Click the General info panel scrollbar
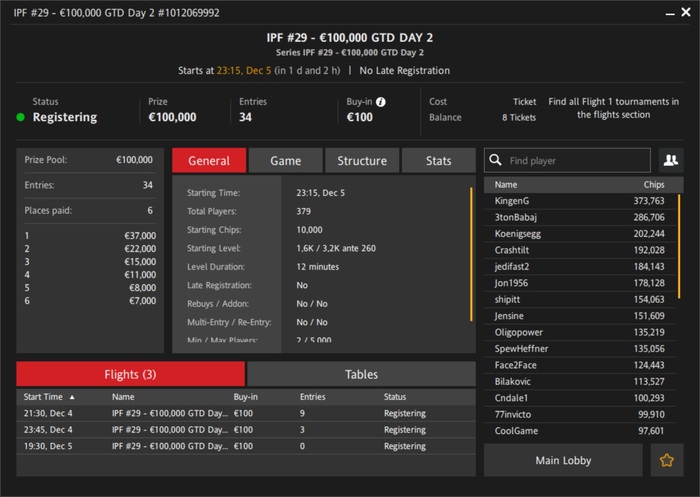The height and width of the screenshot is (497, 700). [471, 254]
